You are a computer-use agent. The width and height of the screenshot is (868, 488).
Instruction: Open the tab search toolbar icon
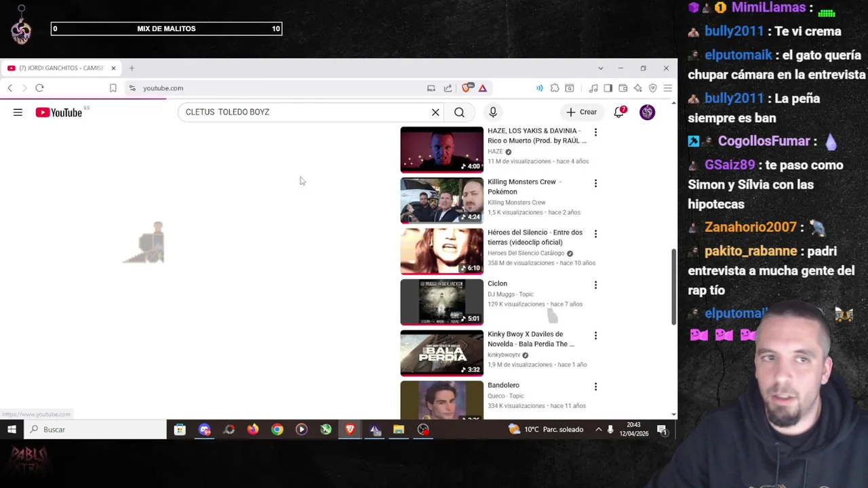tap(570, 88)
